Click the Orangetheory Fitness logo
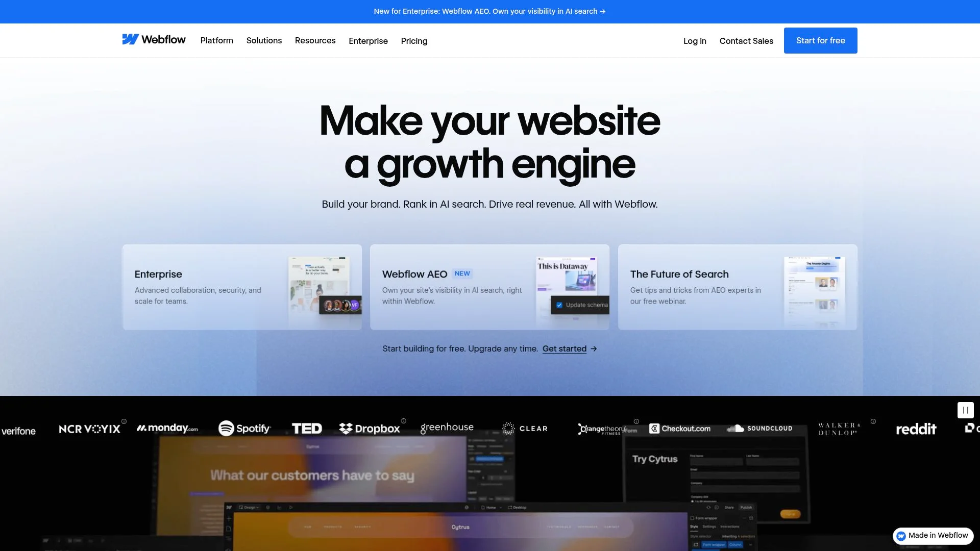This screenshot has width=980, height=551. 602,429
